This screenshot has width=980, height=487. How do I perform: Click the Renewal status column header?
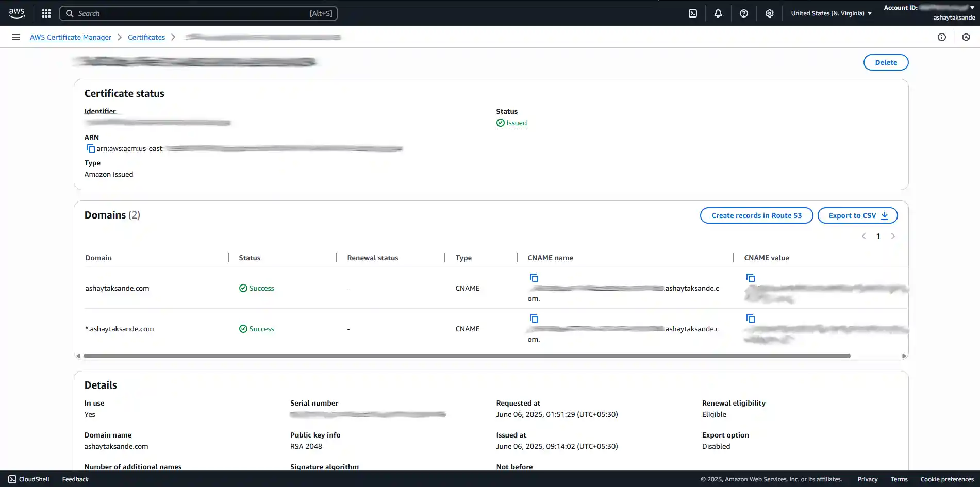tap(373, 258)
